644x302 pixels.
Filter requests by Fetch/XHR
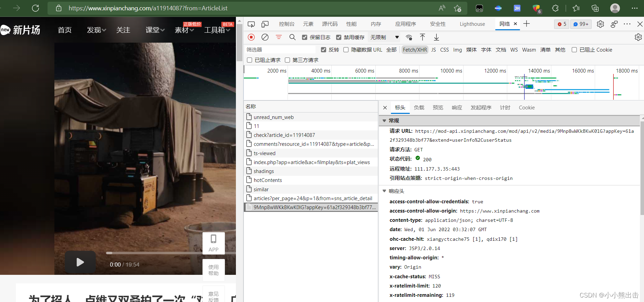pyautogui.click(x=415, y=50)
